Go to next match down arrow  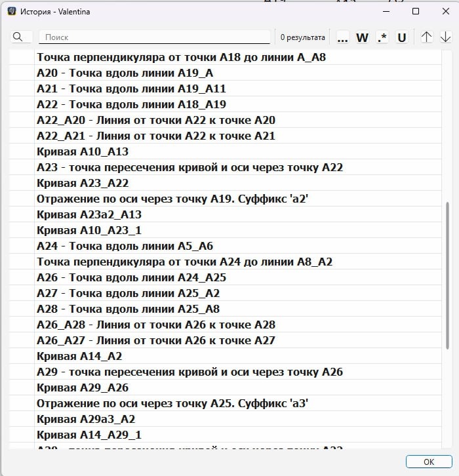[x=445, y=37]
